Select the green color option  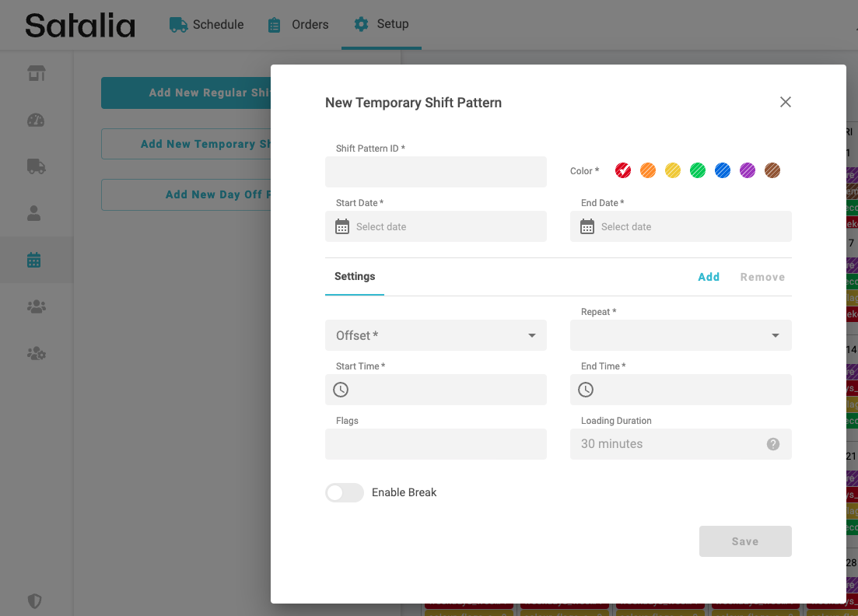coord(698,170)
